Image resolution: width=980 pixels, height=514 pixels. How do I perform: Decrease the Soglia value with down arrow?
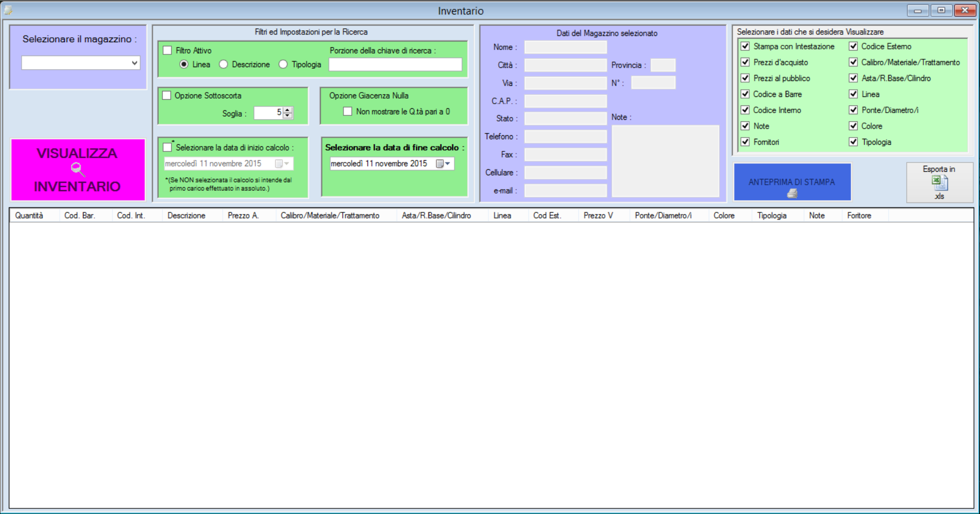pos(287,115)
